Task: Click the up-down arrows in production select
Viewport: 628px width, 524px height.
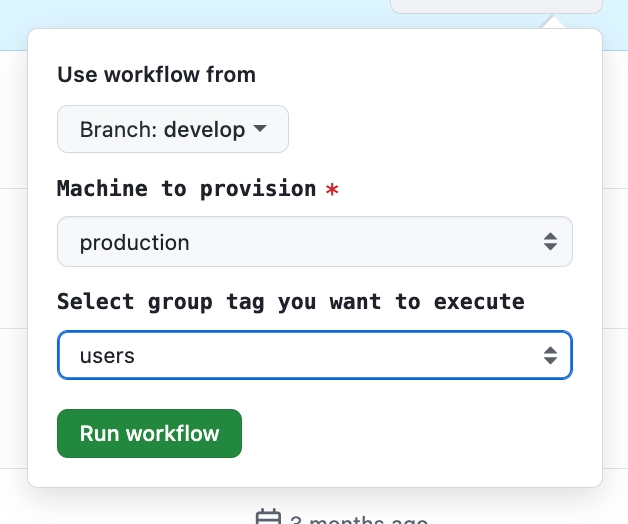Action: point(549,242)
